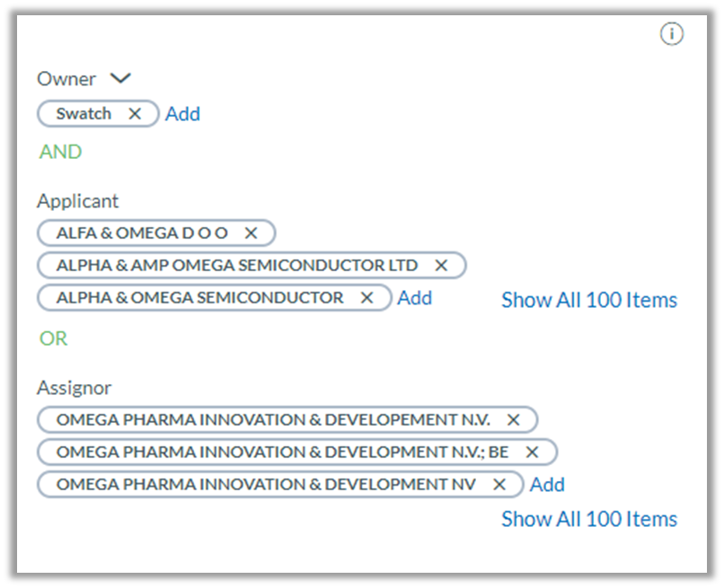
Task: Add another Applicant value
Action: click(415, 298)
